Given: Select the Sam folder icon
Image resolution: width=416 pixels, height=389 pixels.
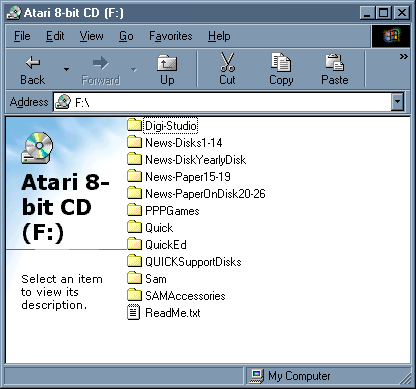Looking at the screenshot, I should [134, 278].
